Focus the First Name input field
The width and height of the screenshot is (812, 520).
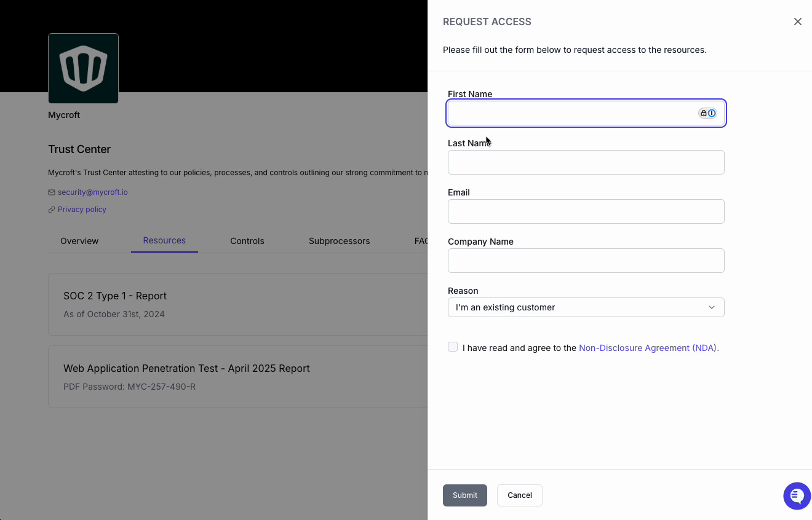pos(586,113)
